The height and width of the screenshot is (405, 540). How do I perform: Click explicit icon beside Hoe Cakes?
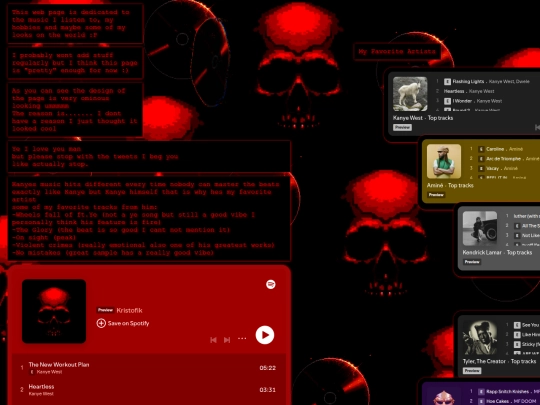481,401
